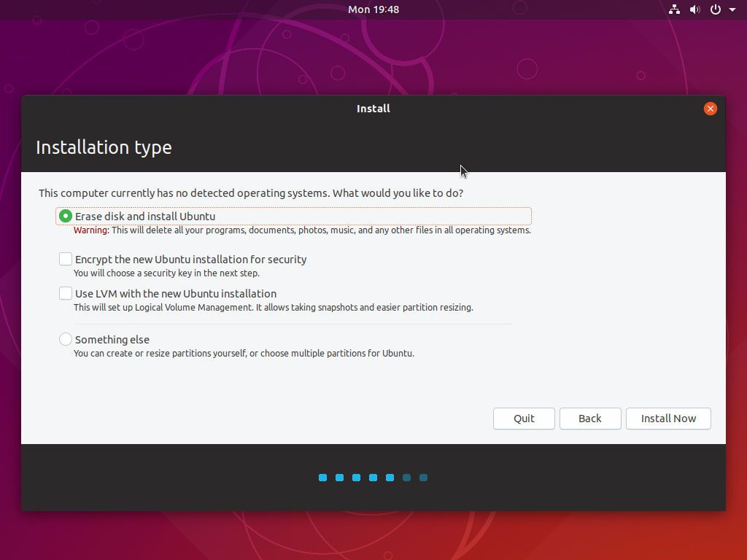This screenshot has width=747, height=560.
Task: Quit the Ubuntu installer
Action: tap(524, 419)
